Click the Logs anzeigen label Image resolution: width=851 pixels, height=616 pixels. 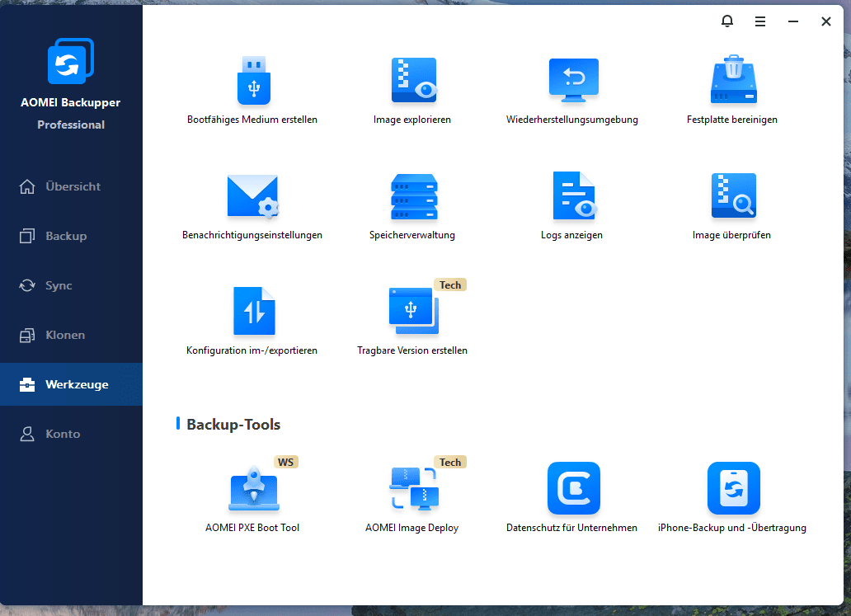[x=572, y=235]
